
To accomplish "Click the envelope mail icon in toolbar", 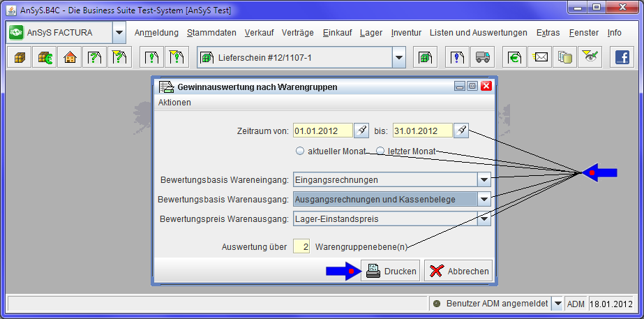I will [541, 58].
